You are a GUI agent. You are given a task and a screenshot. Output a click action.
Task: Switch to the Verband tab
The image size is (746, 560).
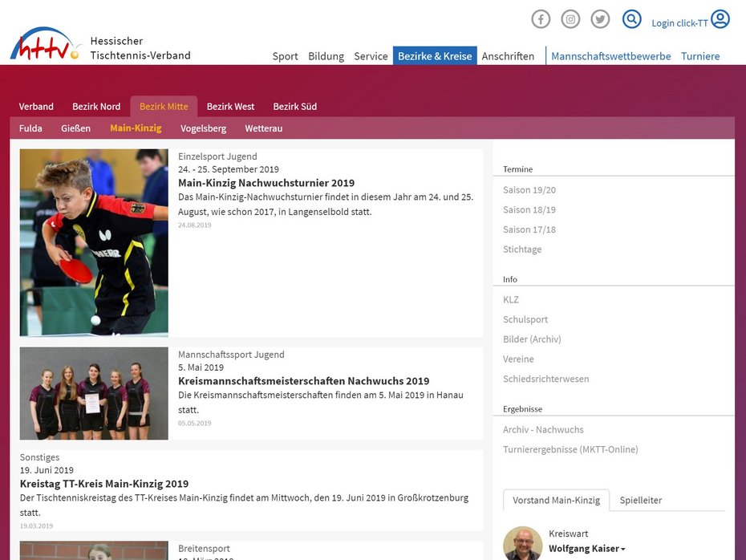[36, 107]
